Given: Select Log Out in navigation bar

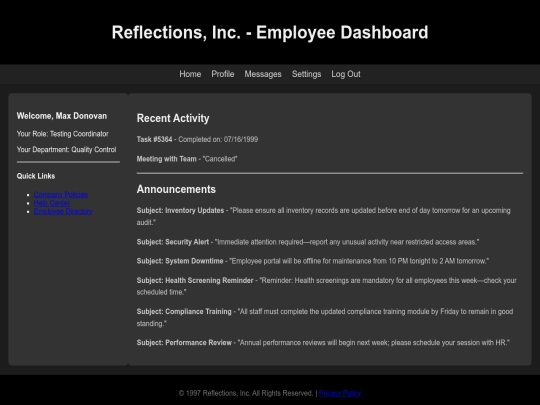Looking at the screenshot, I should [346, 74].
